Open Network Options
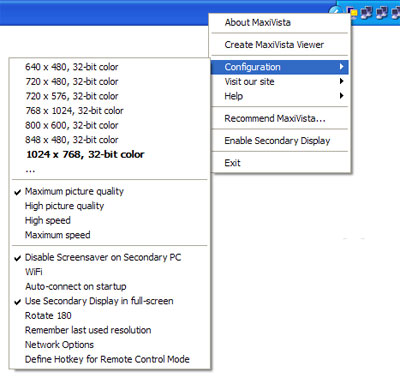The image size is (400, 378). (110, 345)
